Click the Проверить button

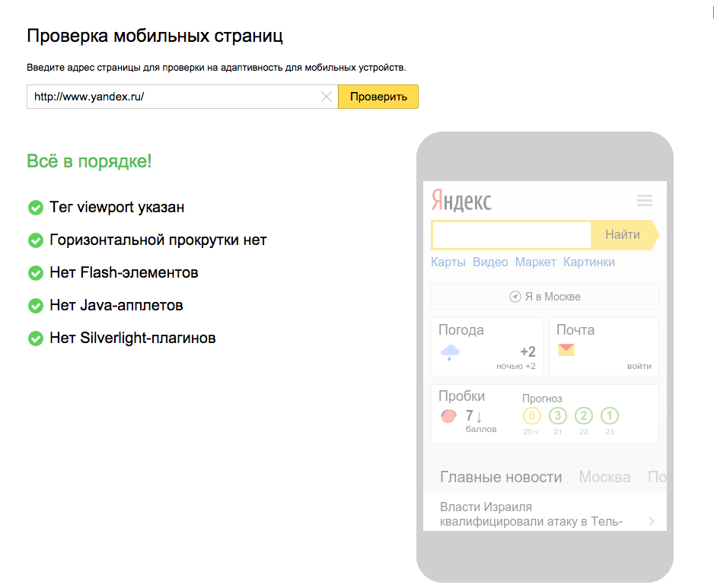pyautogui.click(x=378, y=97)
